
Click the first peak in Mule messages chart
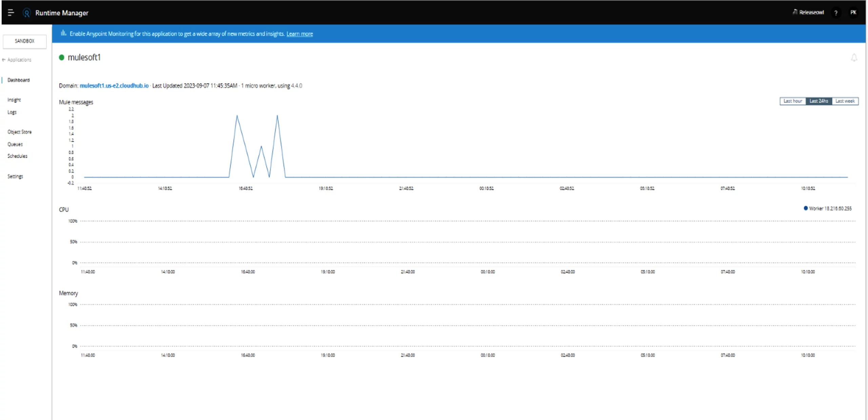(237, 116)
